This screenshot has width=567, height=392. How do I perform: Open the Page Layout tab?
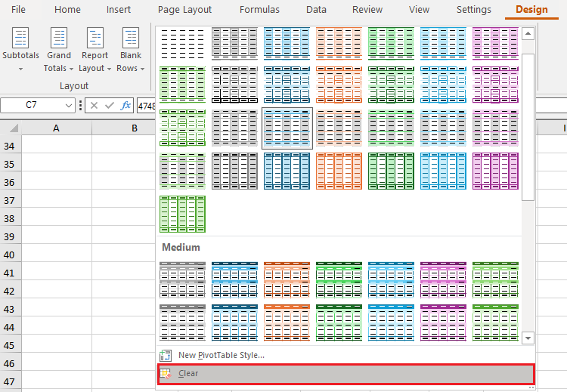(184, 10)
